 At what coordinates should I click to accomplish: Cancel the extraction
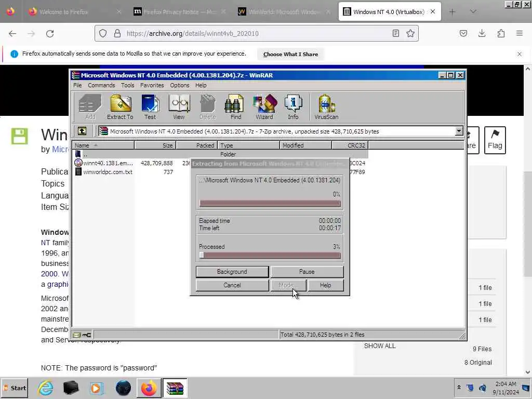232,285
